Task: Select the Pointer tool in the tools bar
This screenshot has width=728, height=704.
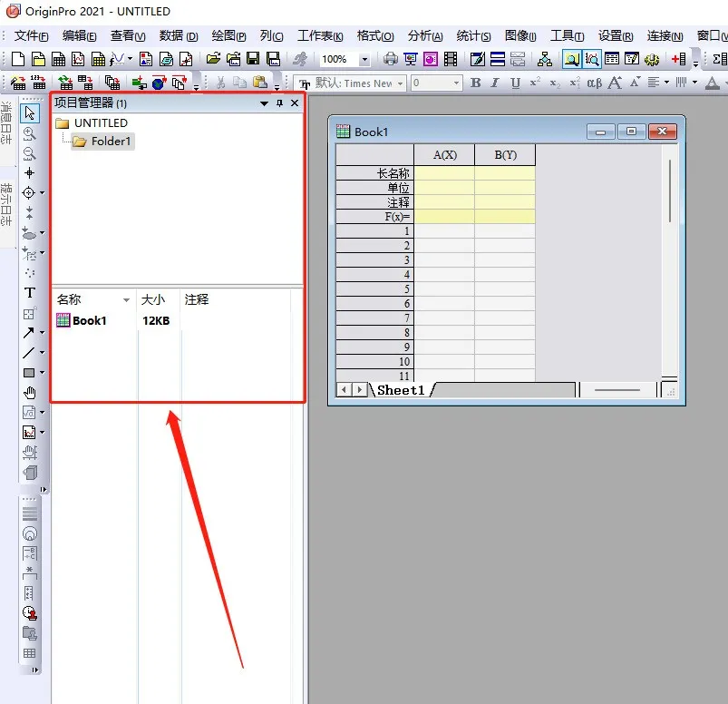Action: (x=30, y=113)
